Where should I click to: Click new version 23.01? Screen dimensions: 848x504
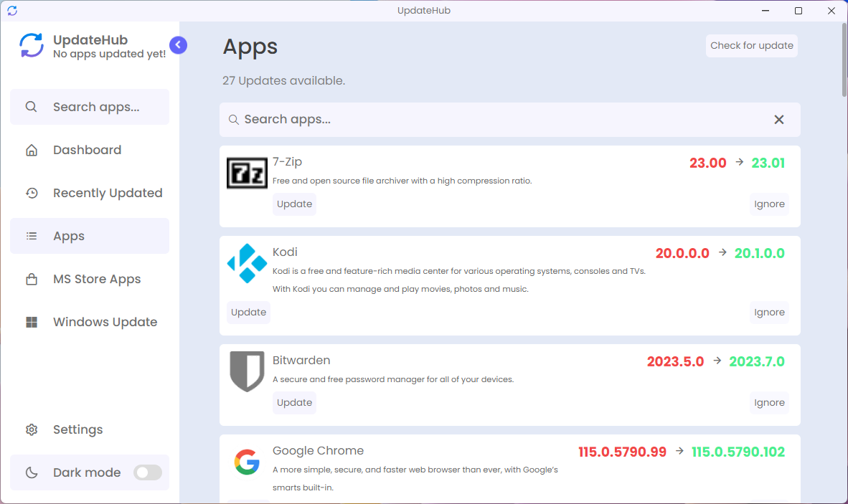(768, 163)
